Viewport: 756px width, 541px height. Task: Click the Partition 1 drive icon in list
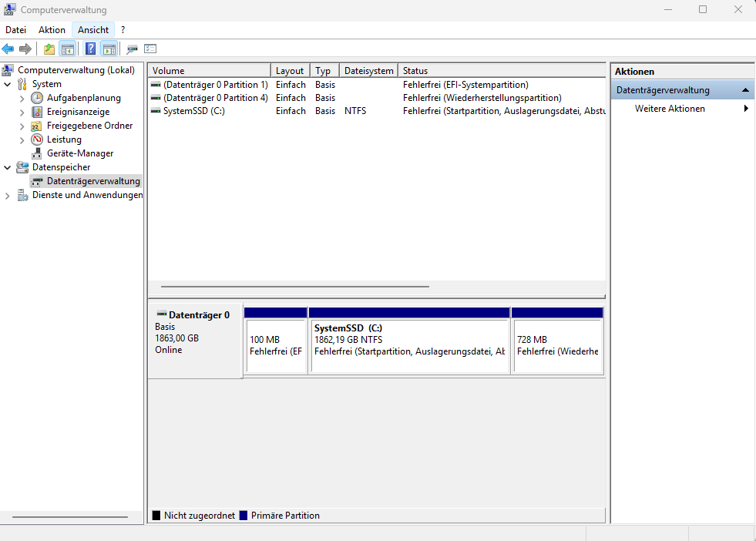156,84
